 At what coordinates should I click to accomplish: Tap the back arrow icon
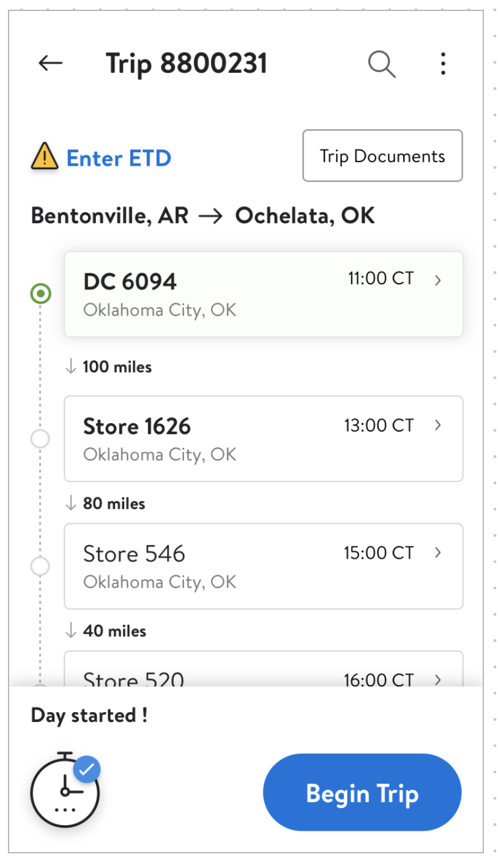click(x=50, y=63)
